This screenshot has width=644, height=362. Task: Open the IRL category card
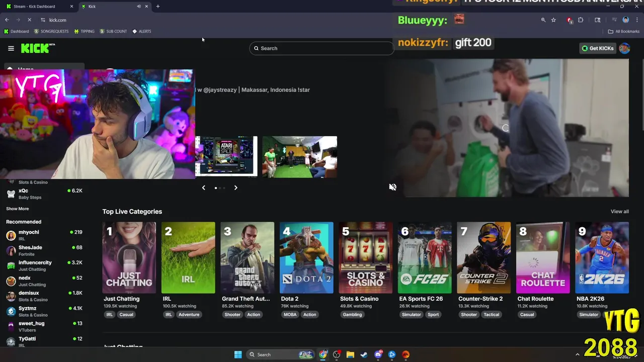[188, 257]
